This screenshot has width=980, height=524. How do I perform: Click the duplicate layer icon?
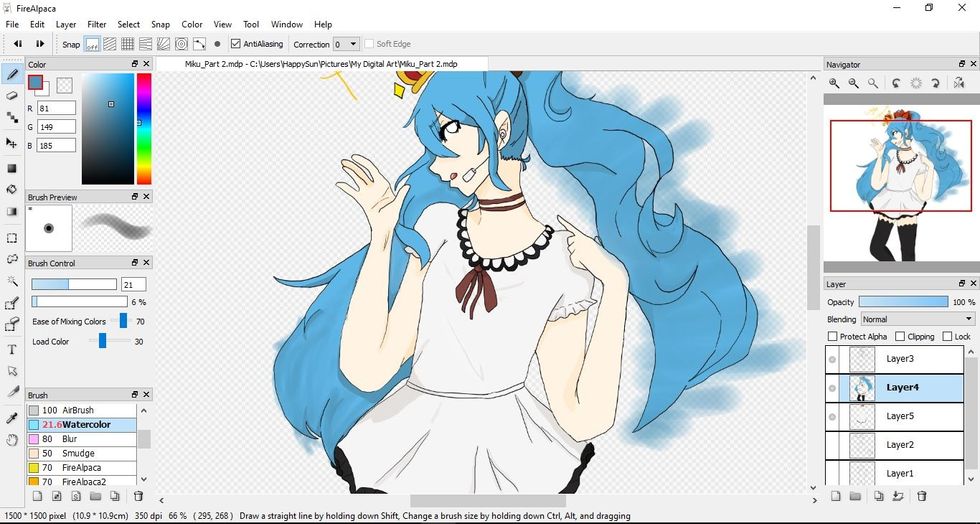[879, 496]
